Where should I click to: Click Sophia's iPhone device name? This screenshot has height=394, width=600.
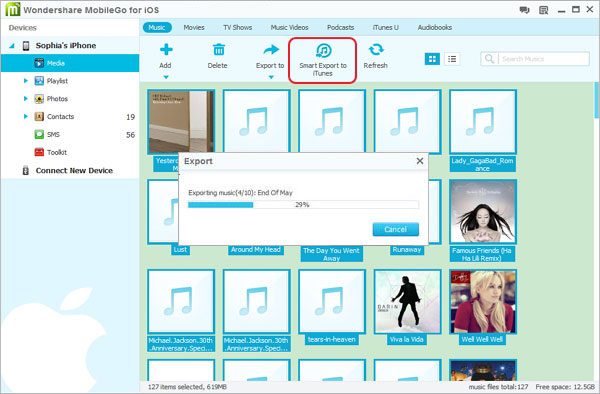point(66,46)
